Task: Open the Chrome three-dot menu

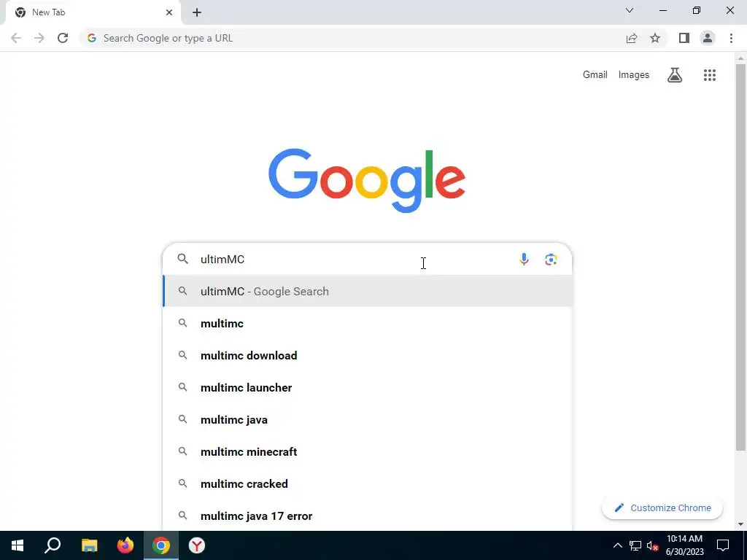Action: pyautogui.click(x=731, y=38)
